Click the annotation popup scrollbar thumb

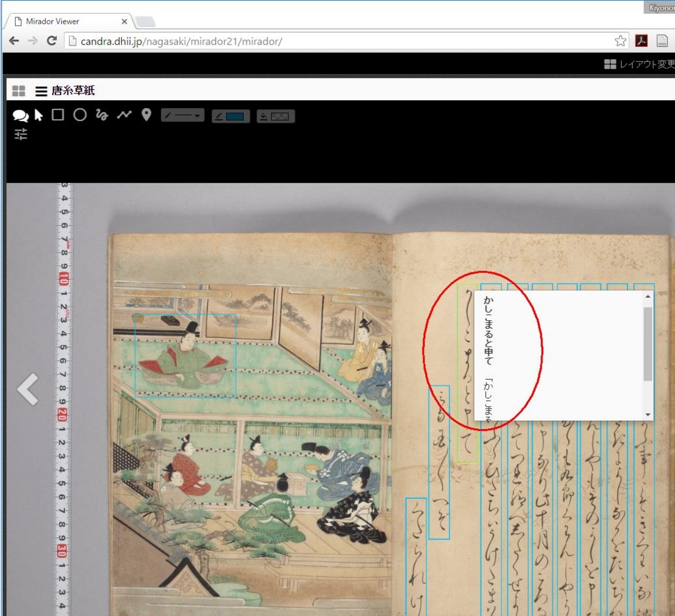pyautogui.click(x=648, y=344)
